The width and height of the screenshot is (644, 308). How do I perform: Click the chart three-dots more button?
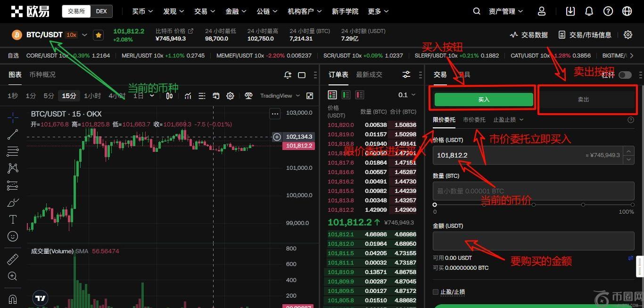click(275, 114)
